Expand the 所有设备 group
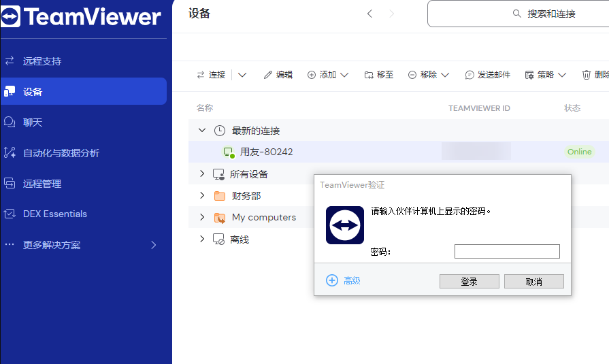 click(202, 173)
